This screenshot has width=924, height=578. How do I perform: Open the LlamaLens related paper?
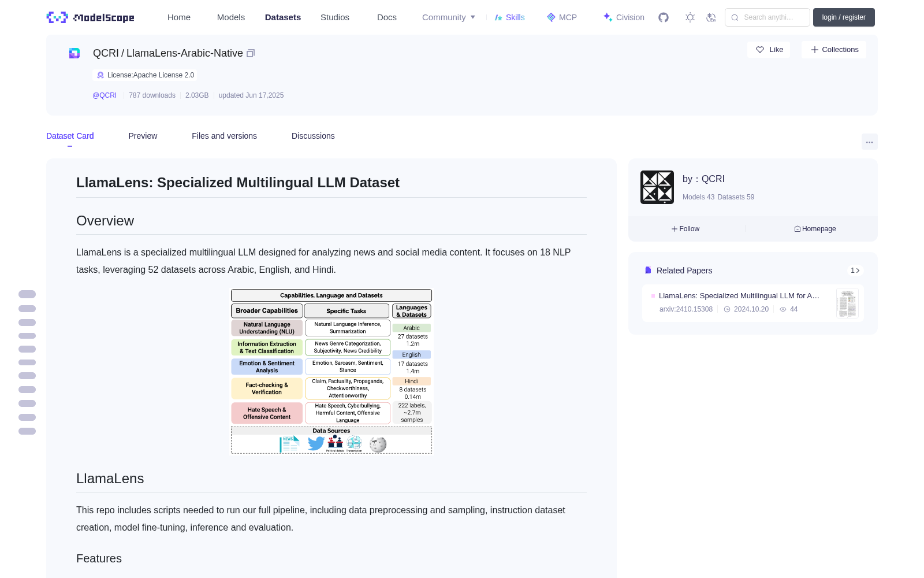click(739, 295)
